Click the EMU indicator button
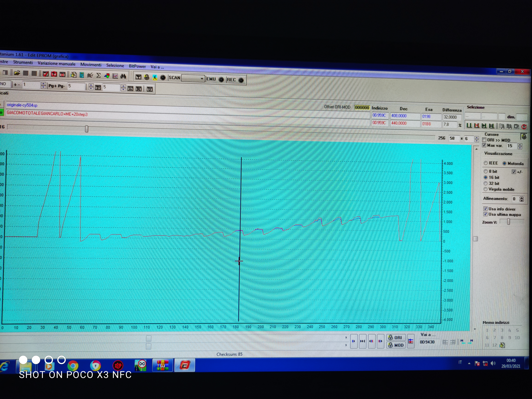Image resolution: width=532 pixels, height=399 pixels. tap(221, 80)
